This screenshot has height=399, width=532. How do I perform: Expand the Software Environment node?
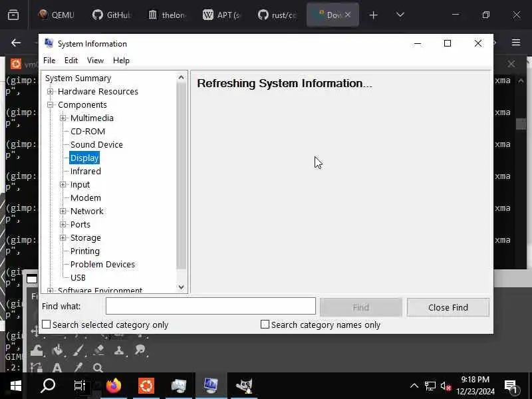pyautogui.click(x=51, y=291)
